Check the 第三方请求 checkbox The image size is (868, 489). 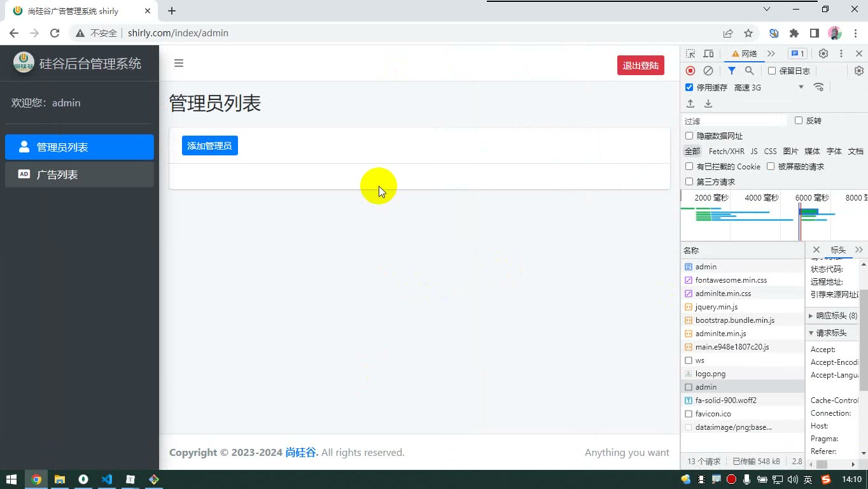coord(689,181)
